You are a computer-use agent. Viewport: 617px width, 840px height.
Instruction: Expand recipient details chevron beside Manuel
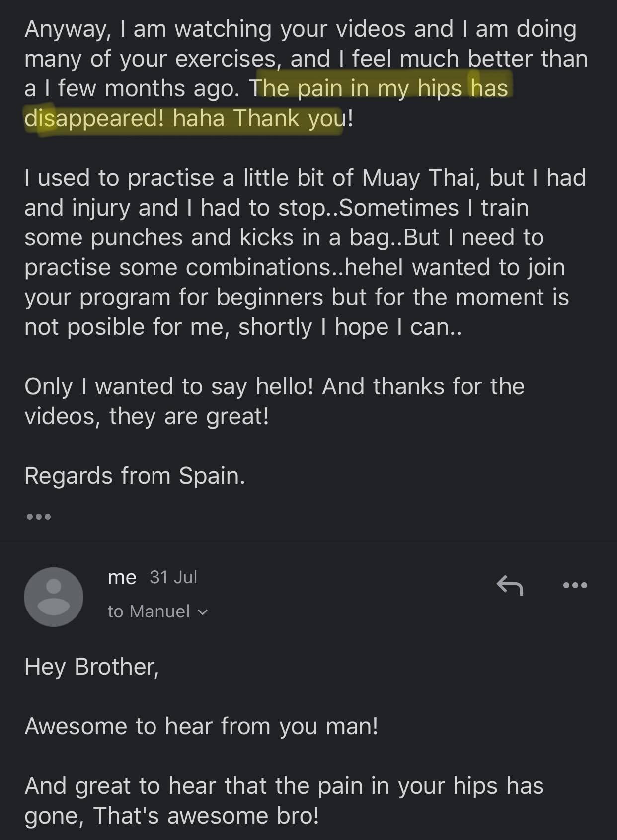point(203,612)
